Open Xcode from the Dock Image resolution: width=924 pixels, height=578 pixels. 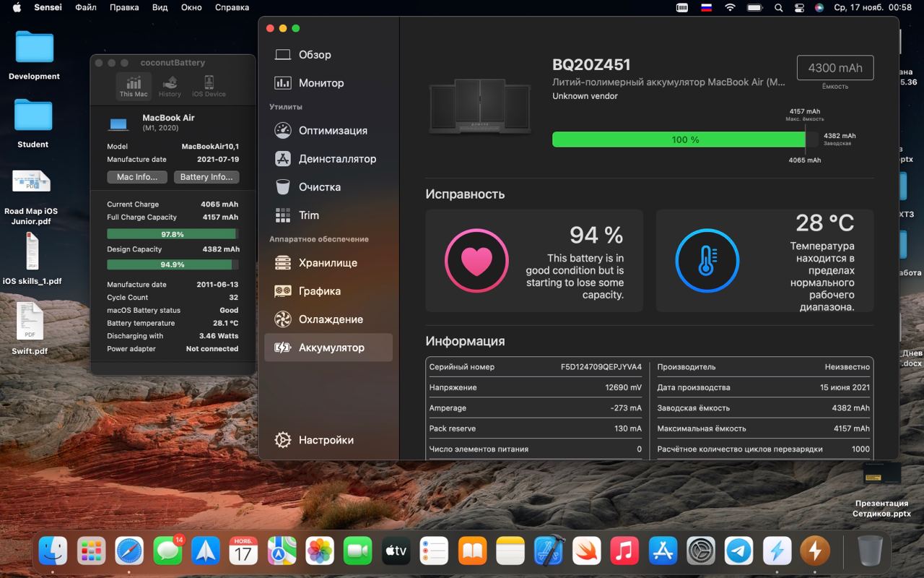(x=549, y=551)
